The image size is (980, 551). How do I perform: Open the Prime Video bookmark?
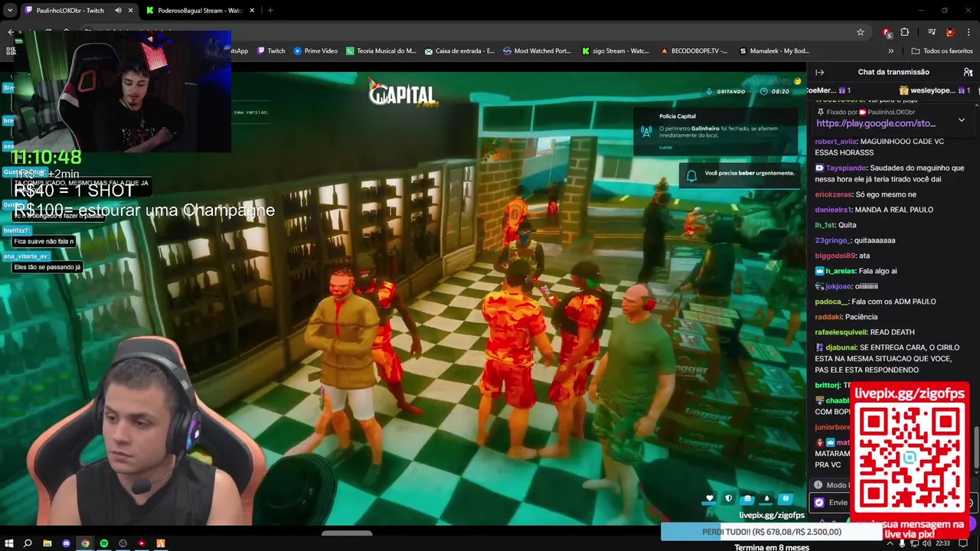[x=315, y=51]
